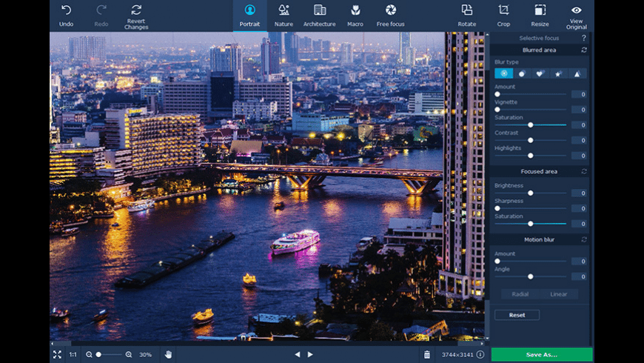644x363 pixels.
Task: Select the hand pan tool
Action: point(168,355)
